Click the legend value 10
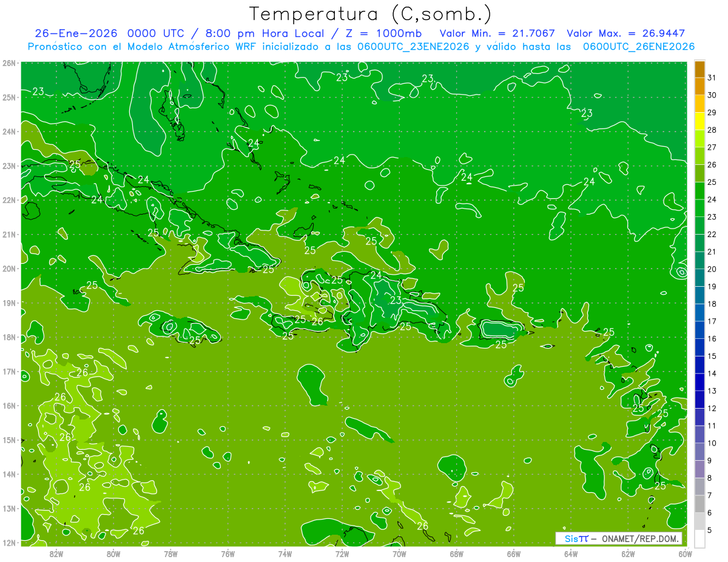Image resolution: width=728 pixels, height=562 pixels. click(x=712, y=443)
